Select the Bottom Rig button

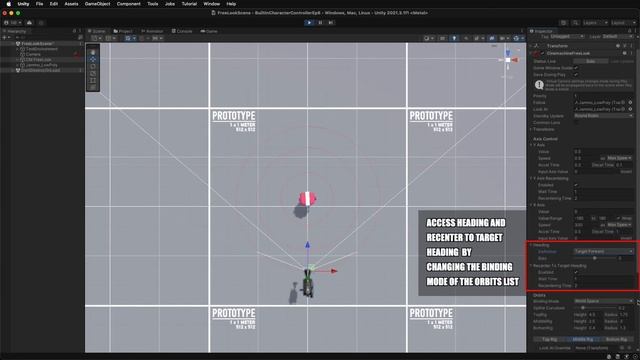(x=616, y=339)
